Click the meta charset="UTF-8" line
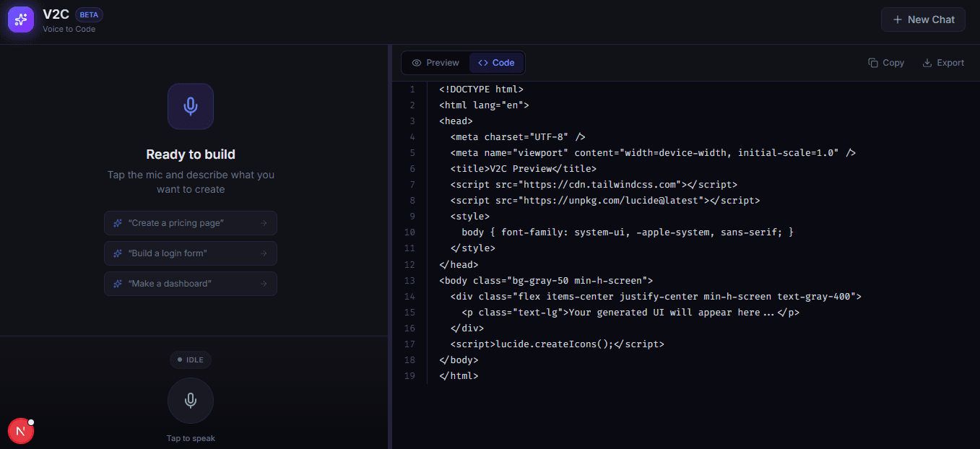980x449 pixels. [518, 137]
